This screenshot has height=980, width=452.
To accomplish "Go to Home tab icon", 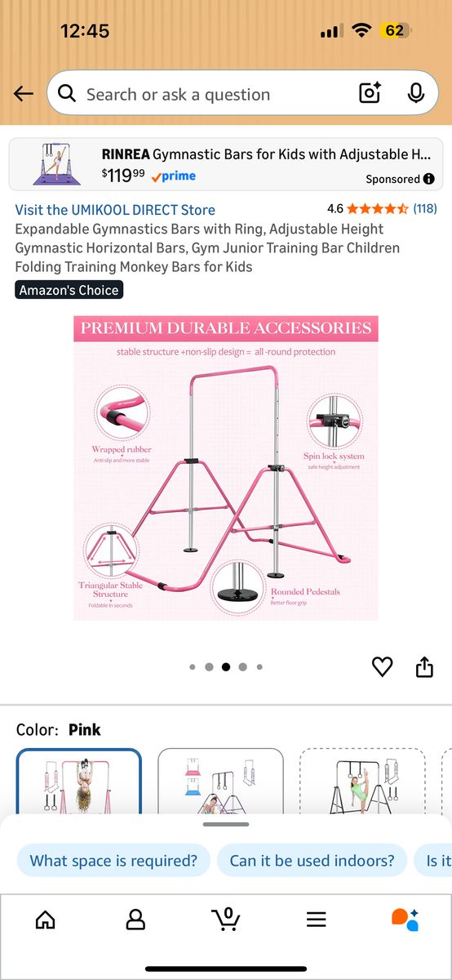I will click(x=46, y=920).
